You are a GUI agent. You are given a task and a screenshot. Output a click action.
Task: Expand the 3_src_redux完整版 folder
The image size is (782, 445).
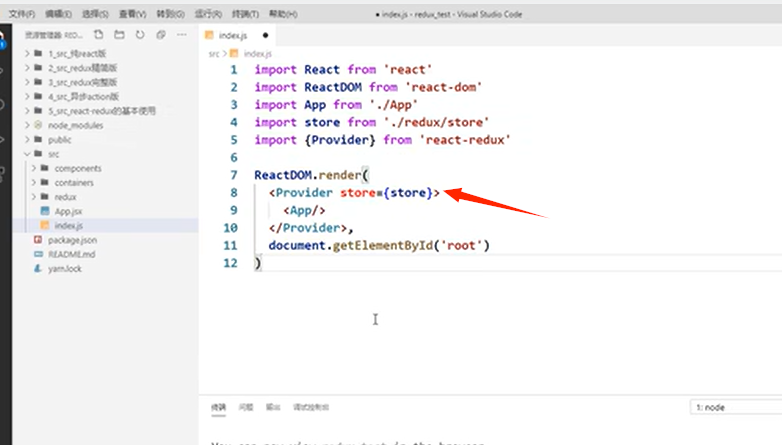click(27, 82)
